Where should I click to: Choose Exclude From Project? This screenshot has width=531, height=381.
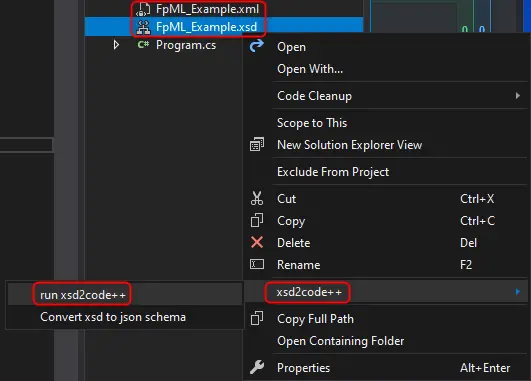333,172
